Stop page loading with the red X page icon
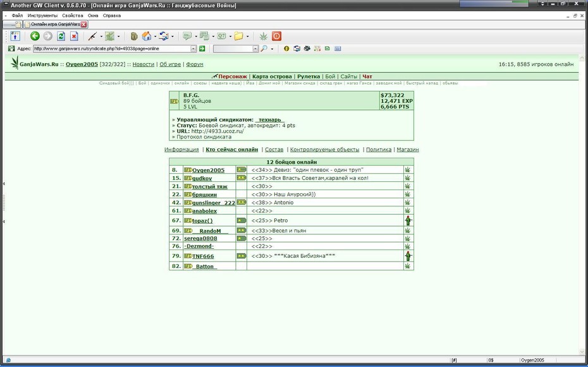The height and width of the screenshot is (367, 588). [74, 37]
